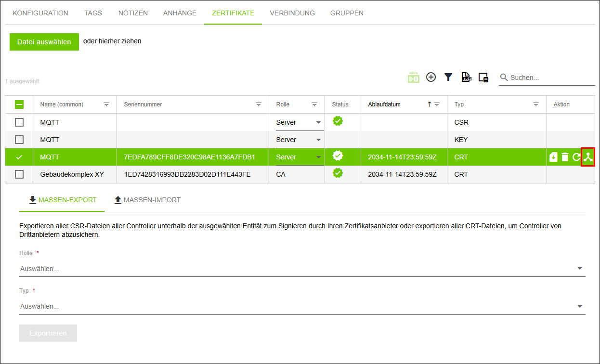Screen dimensions: 600x364
Task: Export the table as XLSX
Action: 466,77
